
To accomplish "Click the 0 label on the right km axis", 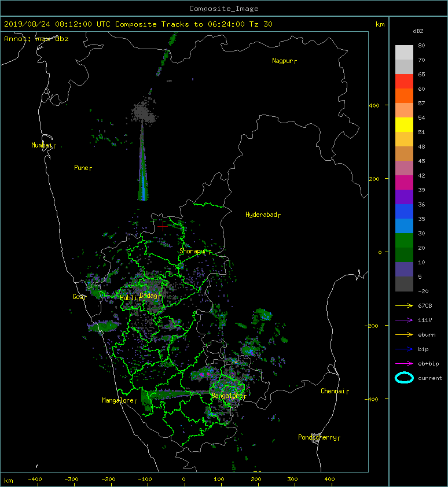I will (380, 252).
